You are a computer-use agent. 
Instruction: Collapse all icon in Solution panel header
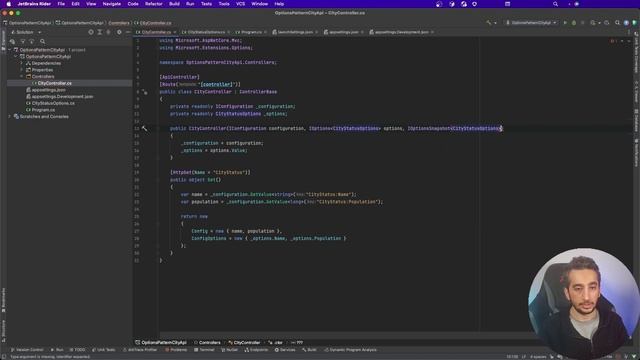click(x=108, y=32)
